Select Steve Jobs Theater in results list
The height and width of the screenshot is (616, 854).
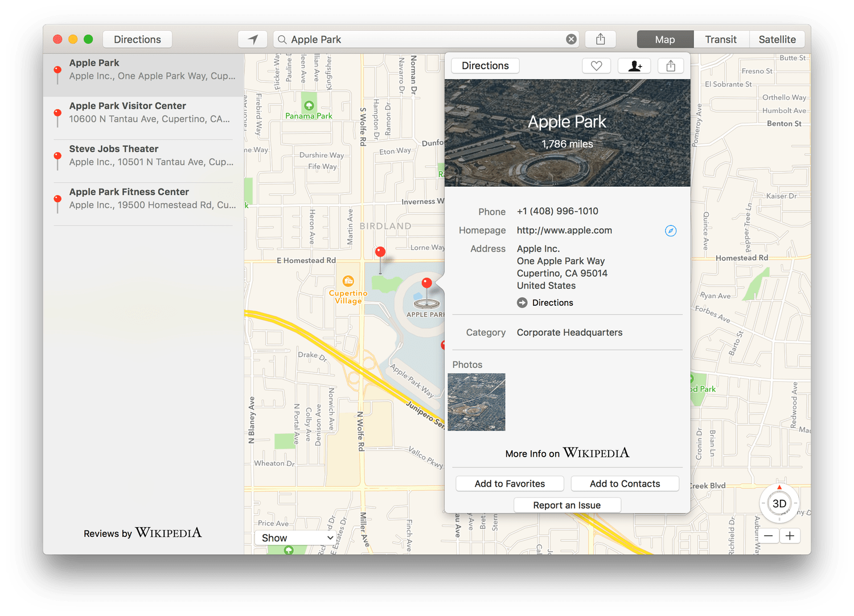click(143, 155)
